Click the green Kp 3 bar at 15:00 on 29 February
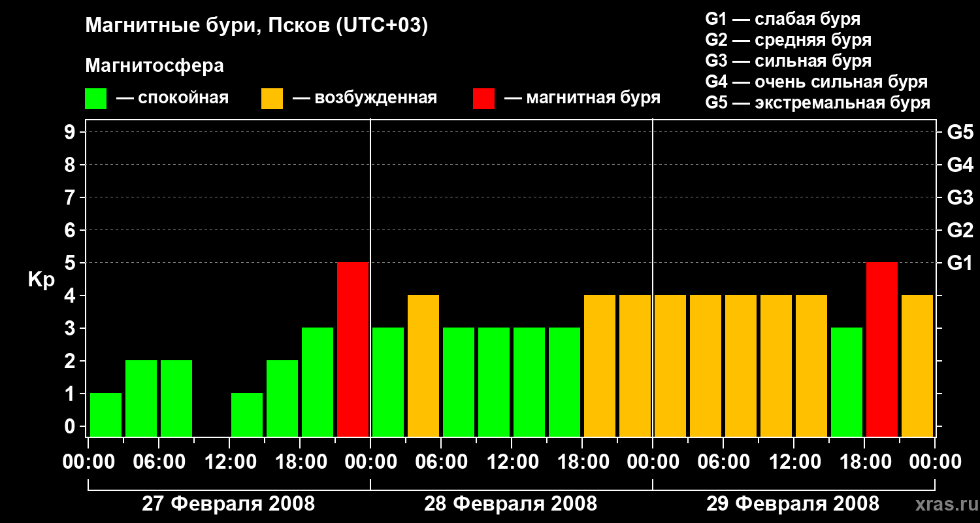Screen dimensions: 980x523 coord(847,382)
